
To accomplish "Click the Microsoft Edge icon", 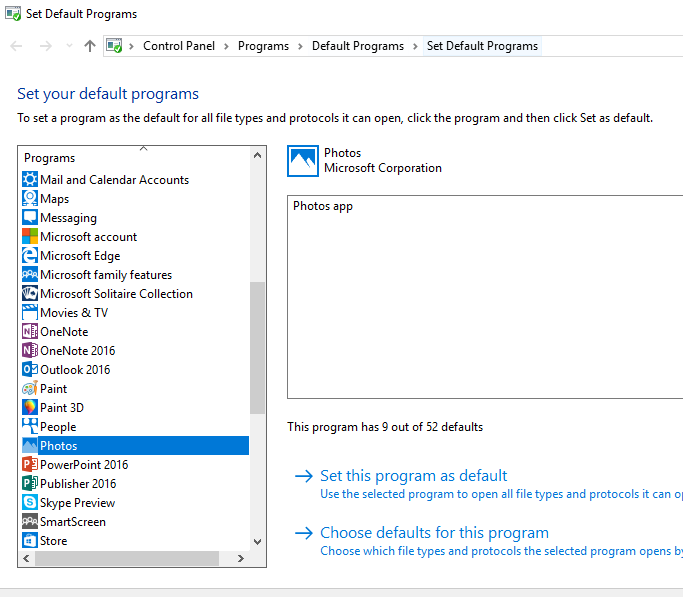I will point(30,256).
